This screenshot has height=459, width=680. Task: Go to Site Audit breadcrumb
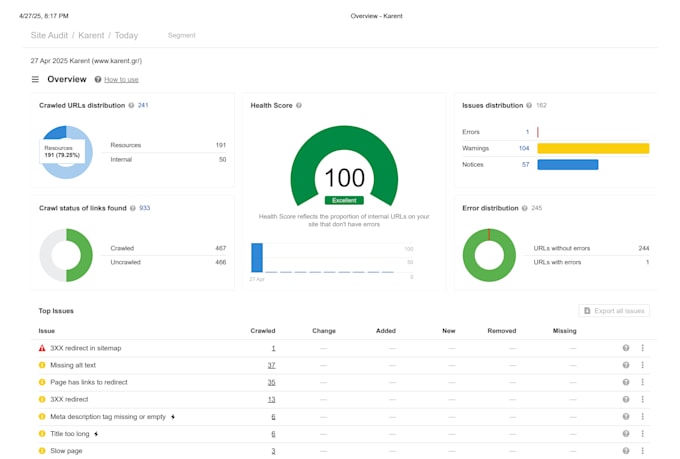point(49,36)
